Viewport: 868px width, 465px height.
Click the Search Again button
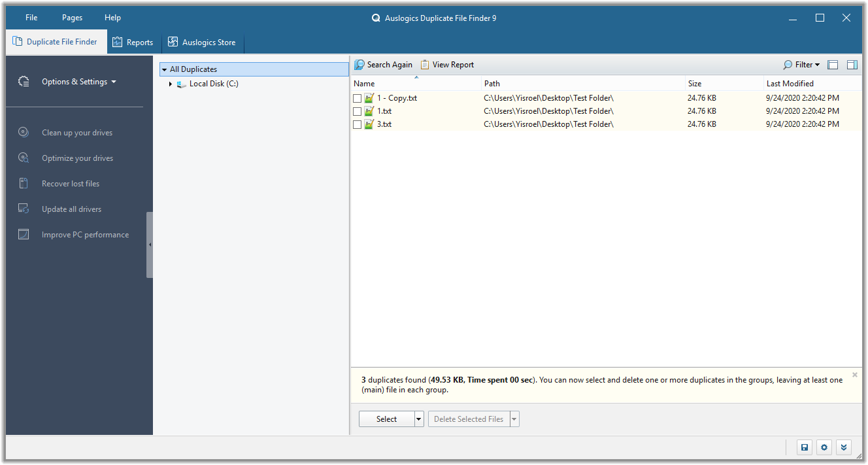[x=384, y=65]
